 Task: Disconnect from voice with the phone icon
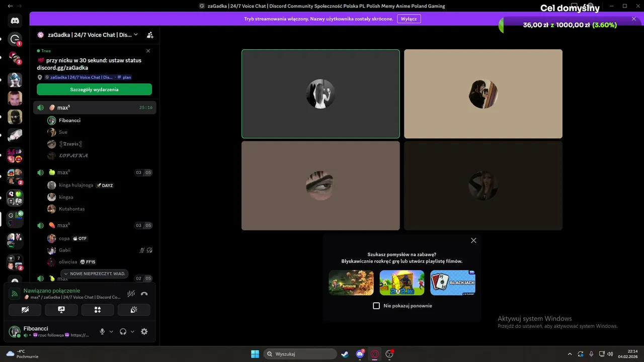(144, 294)
